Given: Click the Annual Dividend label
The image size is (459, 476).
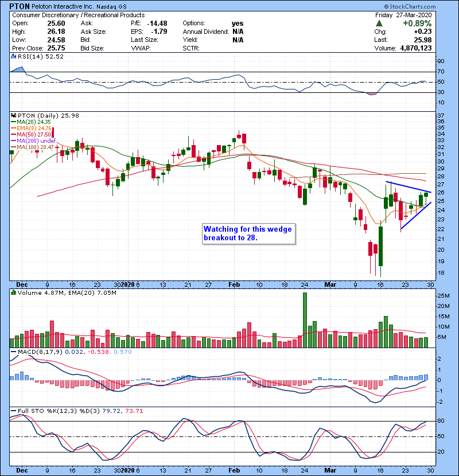Looking at the screenshot, I should [x=205, y=32].
